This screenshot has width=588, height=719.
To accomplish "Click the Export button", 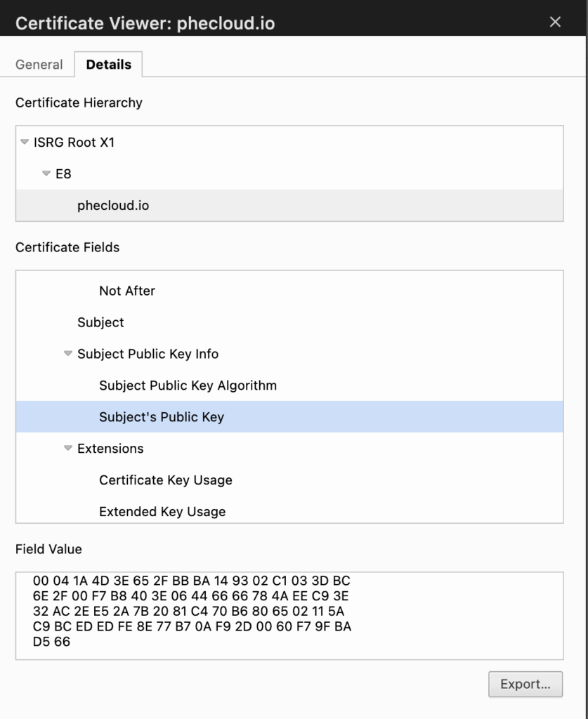I will click(525, 684).
